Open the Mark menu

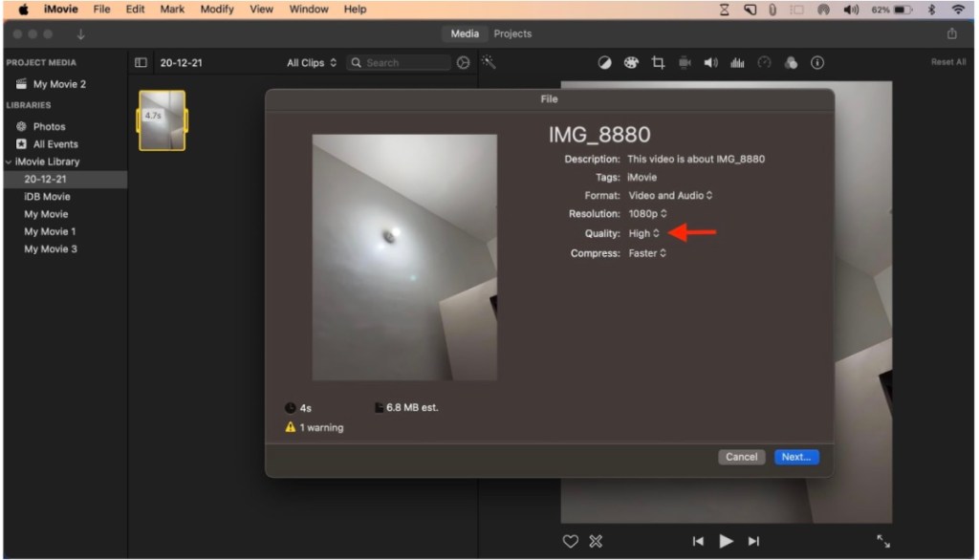(x=172, y=10)
